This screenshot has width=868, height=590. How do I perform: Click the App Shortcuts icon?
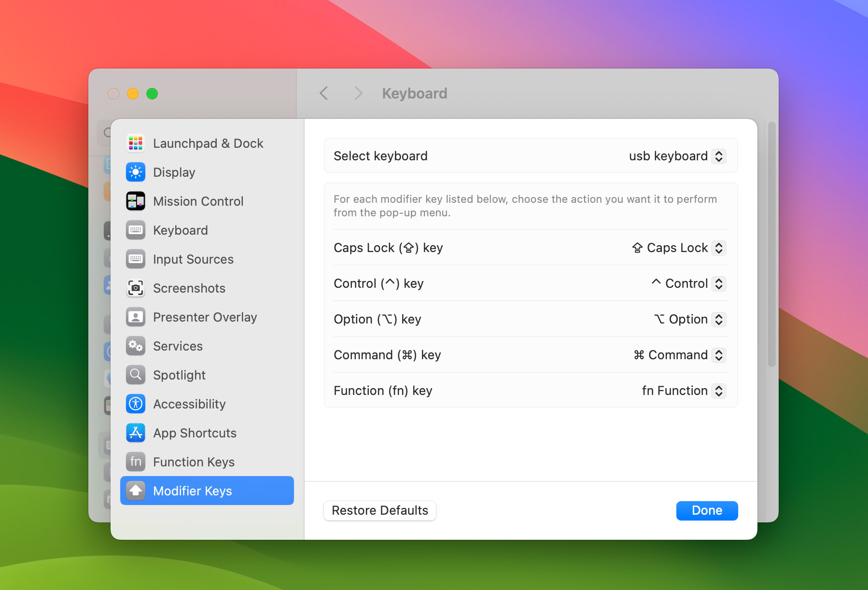tap(136, 433)
